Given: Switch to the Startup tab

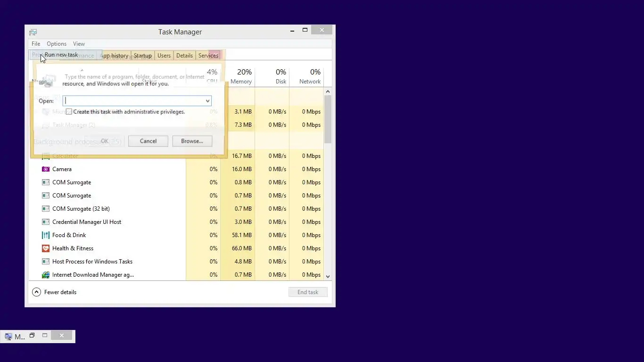Looking at the screenshot, I should (143, 56).
